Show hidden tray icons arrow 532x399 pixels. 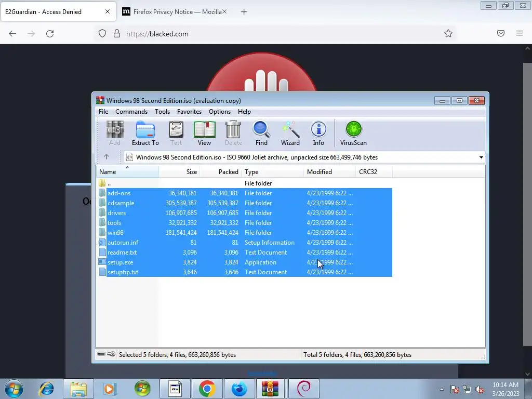442,390
